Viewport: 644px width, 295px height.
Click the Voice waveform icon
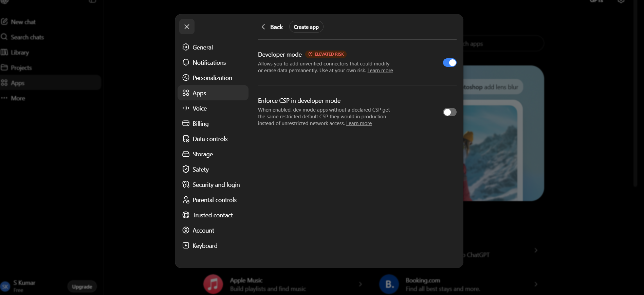tap(186, 108)
